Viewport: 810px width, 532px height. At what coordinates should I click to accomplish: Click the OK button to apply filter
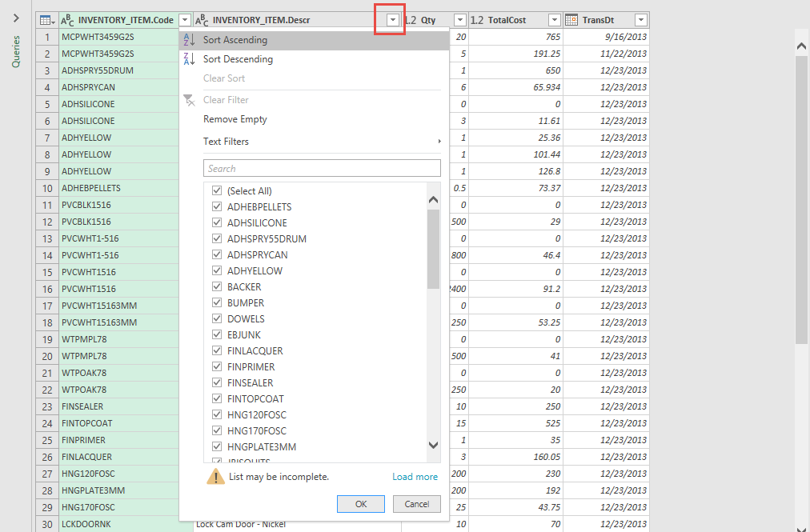pyautogui.click(x=360, y=504)
